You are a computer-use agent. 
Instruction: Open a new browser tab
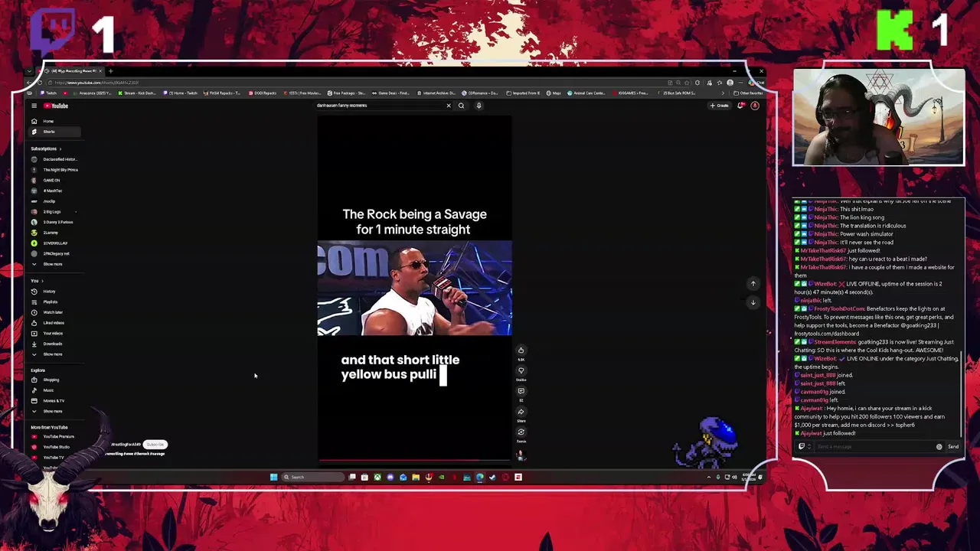point(110,71)
